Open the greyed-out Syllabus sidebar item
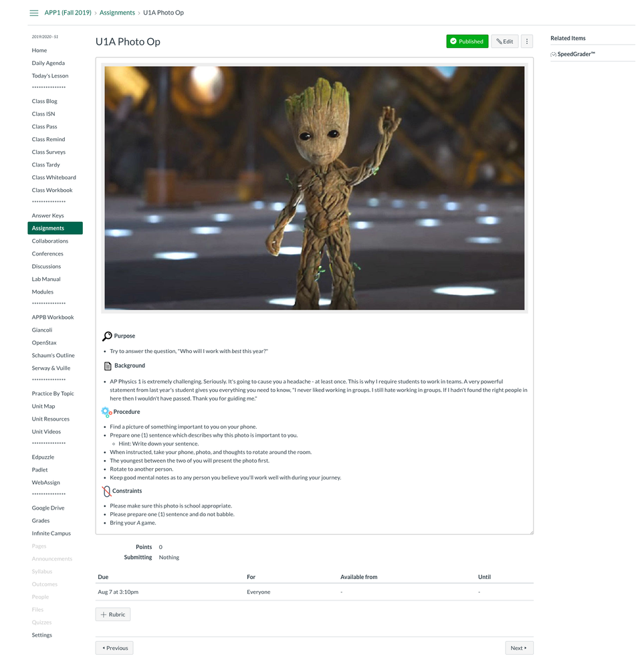 coord(41,572)
